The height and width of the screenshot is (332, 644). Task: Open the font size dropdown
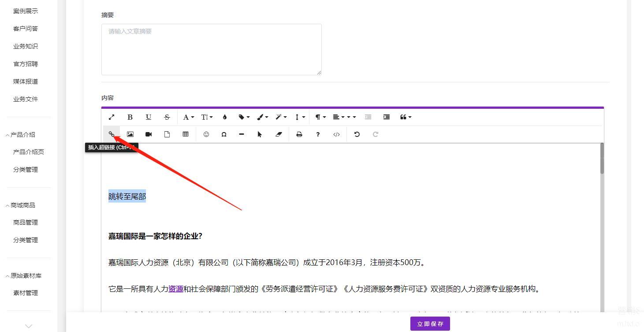[x=207, y=117]
